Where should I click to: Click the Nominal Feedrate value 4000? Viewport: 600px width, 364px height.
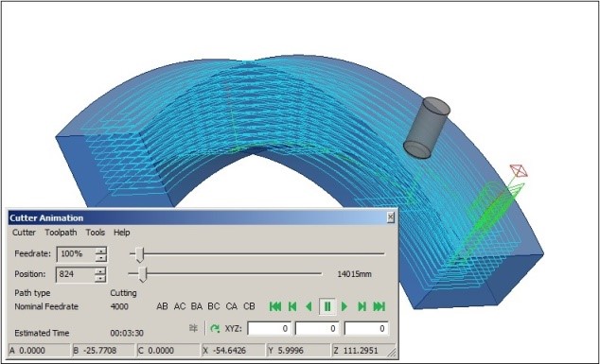[119, 306]
